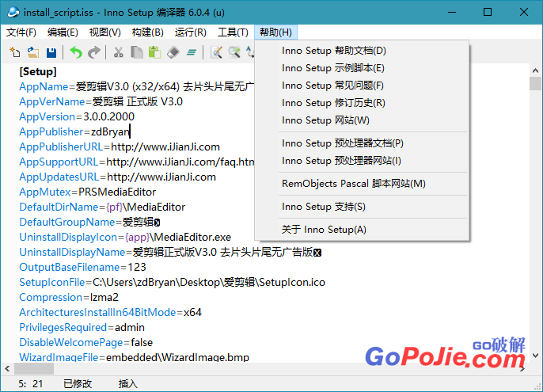543x392 pixels.
Task: Click the UninstallDisplayIcon line
Action: [x=125, y=238]
